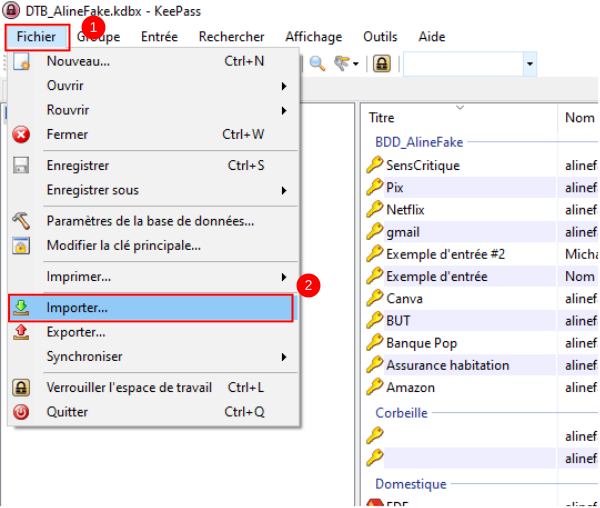
Task: Click the key icon of SensCritique
Action: tap(375, 165)
